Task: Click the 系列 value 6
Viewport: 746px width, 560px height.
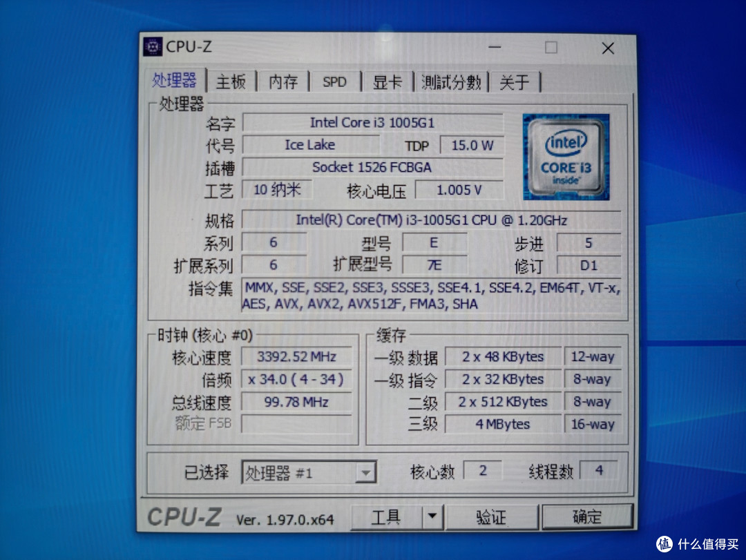Action: point(274,242)
